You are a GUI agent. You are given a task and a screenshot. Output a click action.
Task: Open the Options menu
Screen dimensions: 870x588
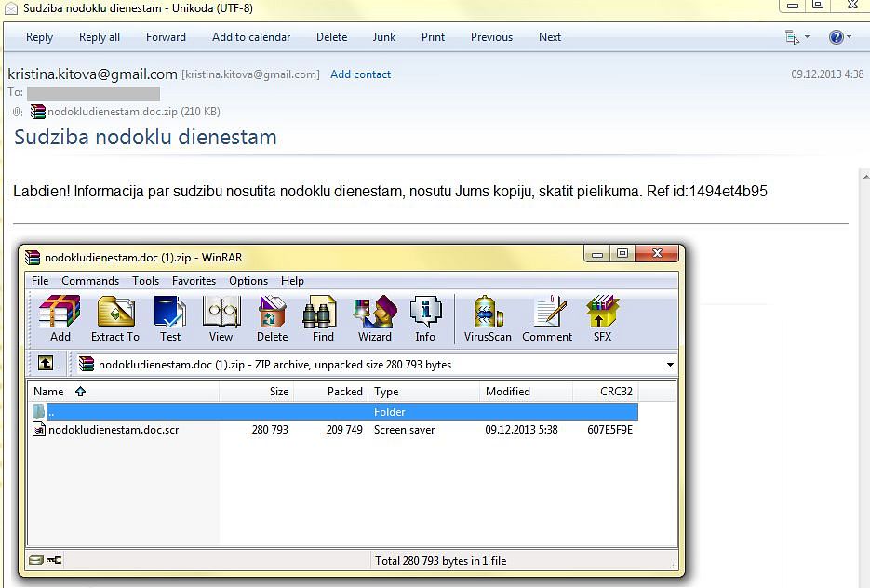[x=248, y=281]
